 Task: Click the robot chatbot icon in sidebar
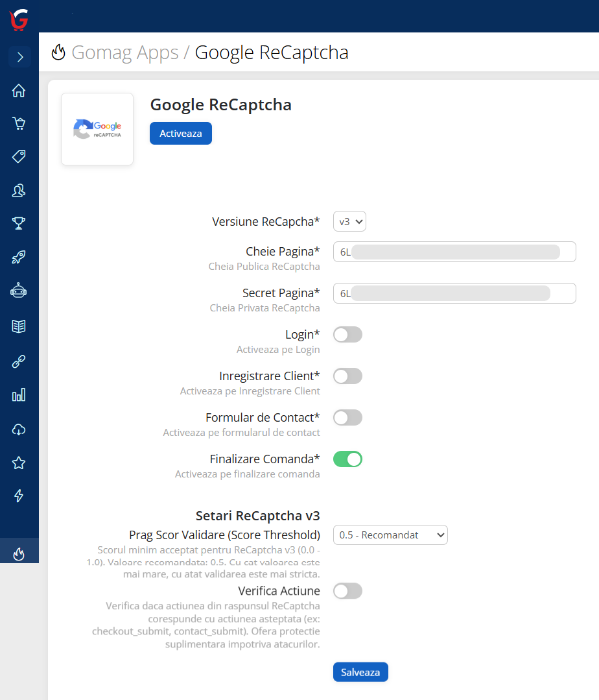(x=19, y=291)
